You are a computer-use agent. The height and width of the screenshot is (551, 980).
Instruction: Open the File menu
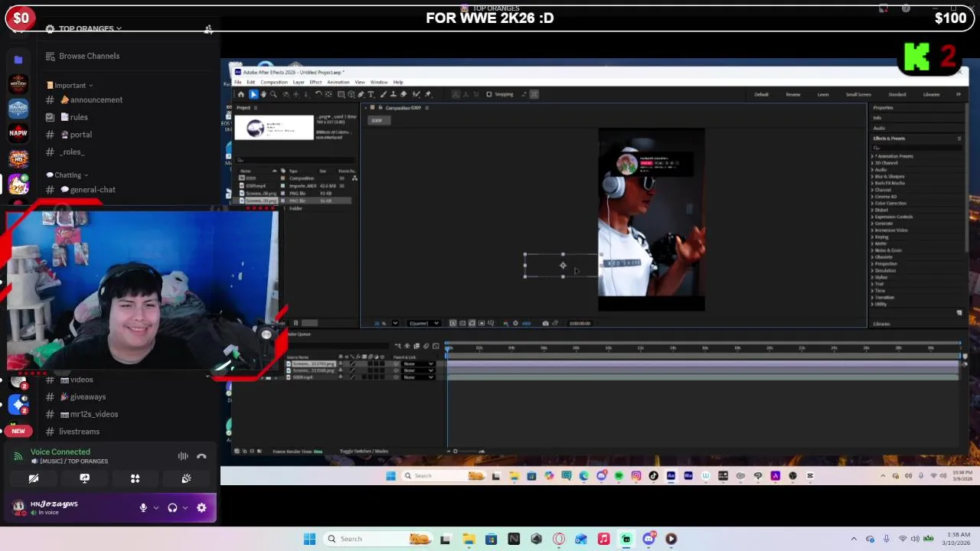click(238, 82)
